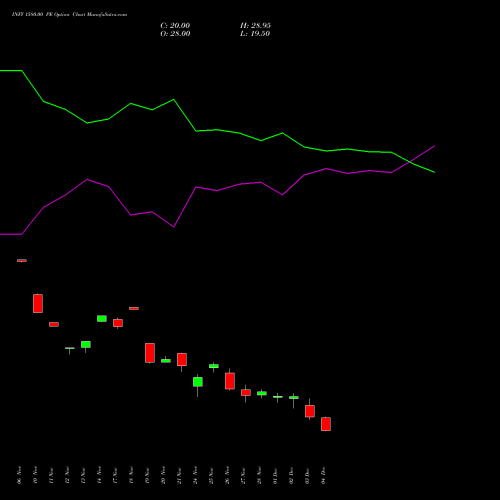Select the '10 Nov' date label
This screenshot has width=500, height=500.
pos(35,475)
